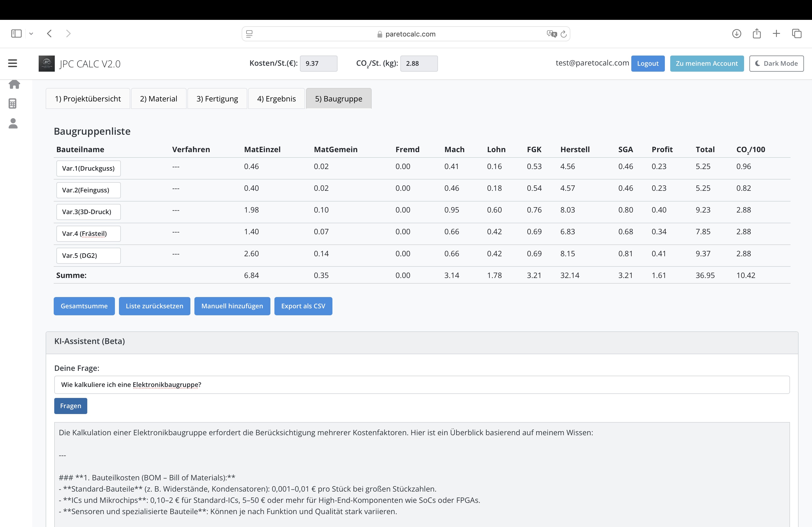Click Total value 9.23 in Var.3 row
The height and width of the screenshot is (527, 812).
[x=703, y=210]
